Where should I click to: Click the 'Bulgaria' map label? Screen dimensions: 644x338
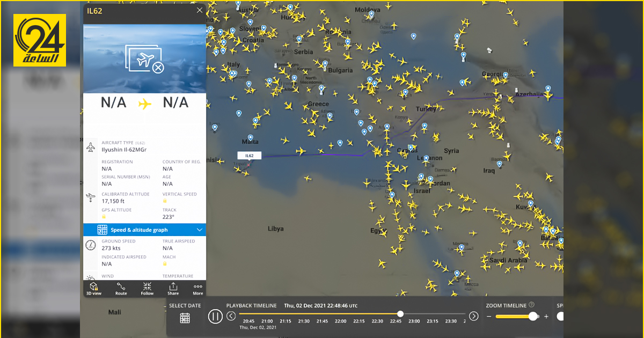(340, 70)
